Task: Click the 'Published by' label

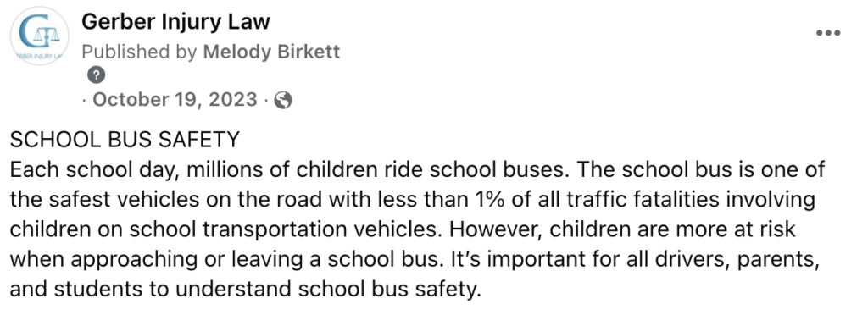Action: point(139,52)
